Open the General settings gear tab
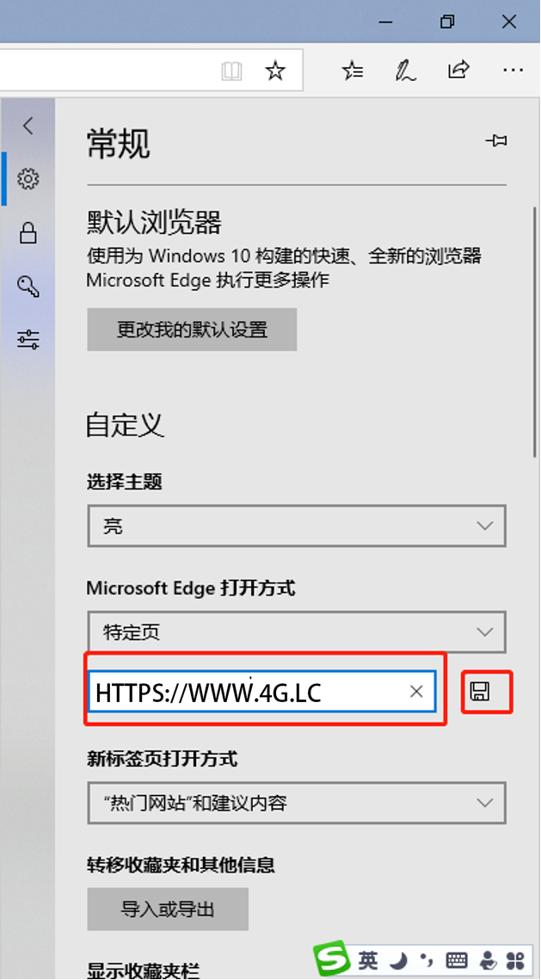 tap(28, 179)
